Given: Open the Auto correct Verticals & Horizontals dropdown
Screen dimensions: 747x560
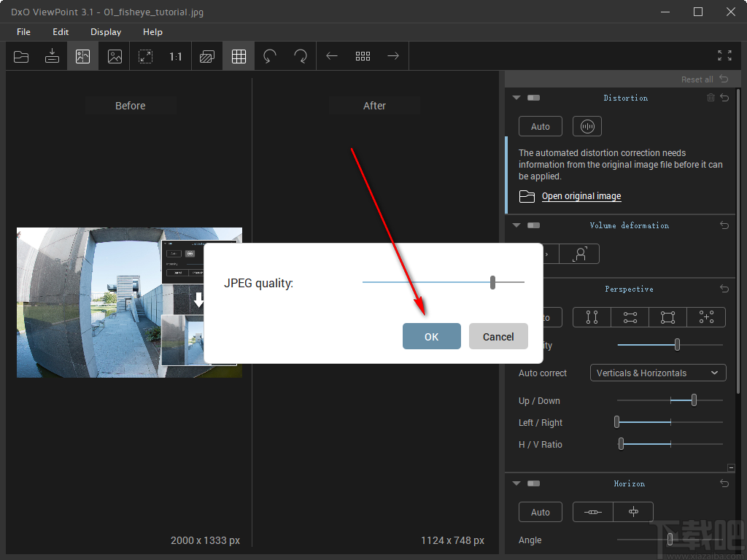Looking at the screenshot, I should pos(657,373).
